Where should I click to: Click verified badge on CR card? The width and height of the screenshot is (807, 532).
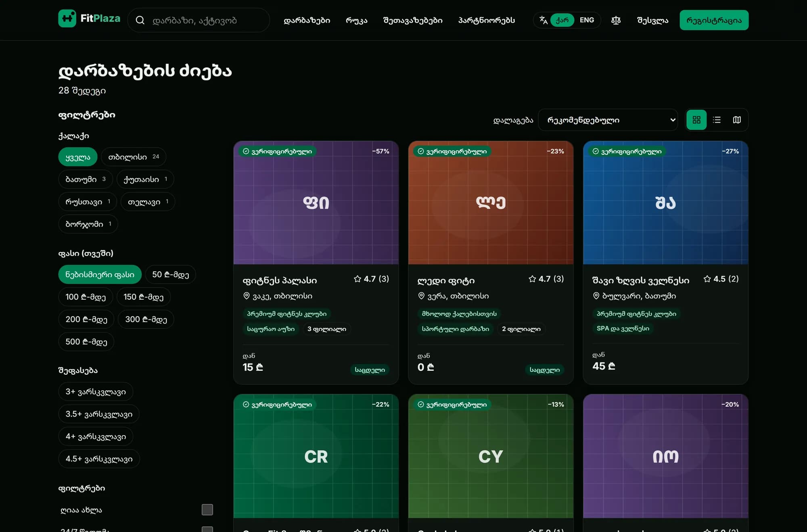coord(277,405)
